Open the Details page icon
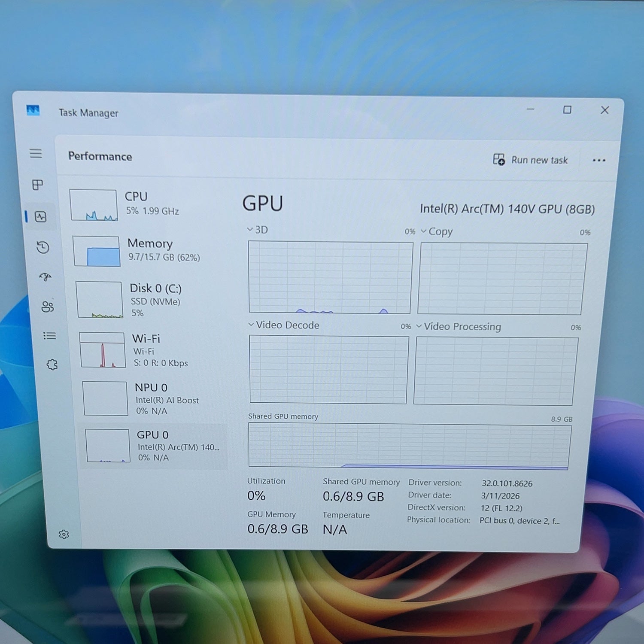 point(49,336)
